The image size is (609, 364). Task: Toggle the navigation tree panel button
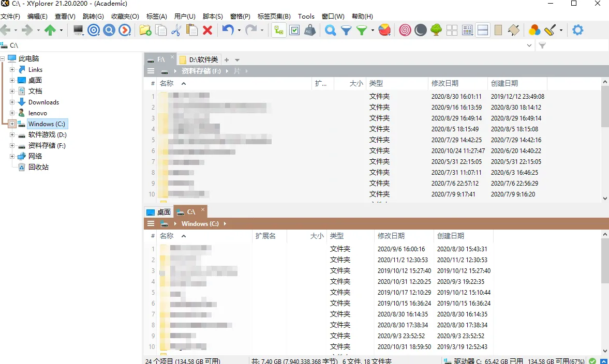[279, 31]
